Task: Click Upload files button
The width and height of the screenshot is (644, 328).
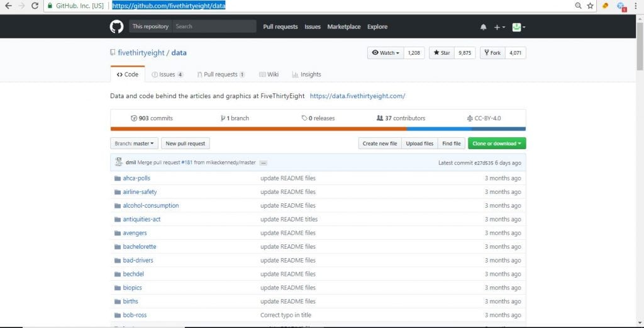Action: 419,144
